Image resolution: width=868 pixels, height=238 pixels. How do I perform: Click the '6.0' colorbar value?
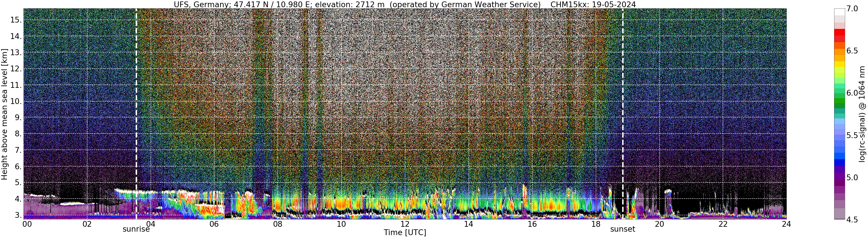[x=852, y=93]
